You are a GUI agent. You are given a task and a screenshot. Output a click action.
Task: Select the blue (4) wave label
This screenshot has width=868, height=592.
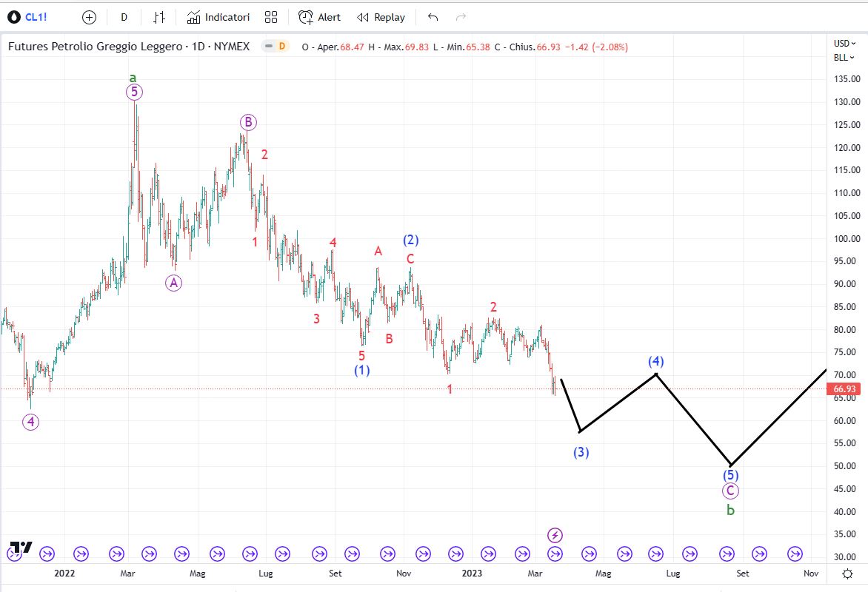(x=656, y=361)
